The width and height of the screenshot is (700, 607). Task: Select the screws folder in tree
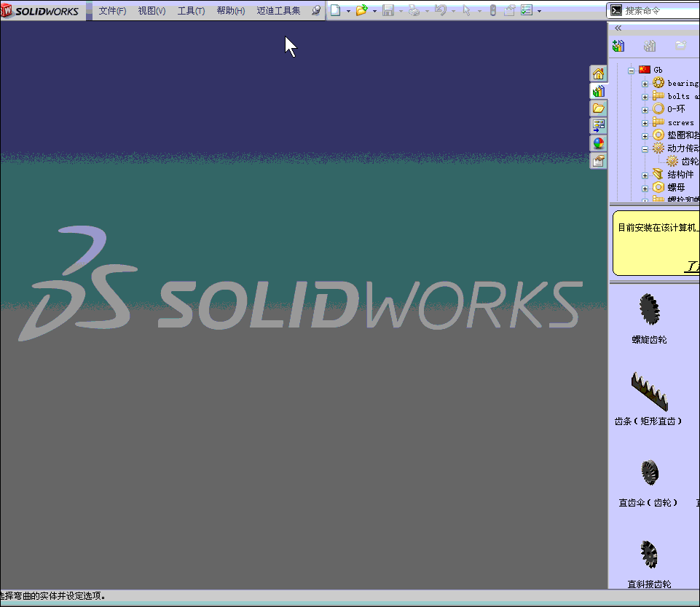click(673, 122)
